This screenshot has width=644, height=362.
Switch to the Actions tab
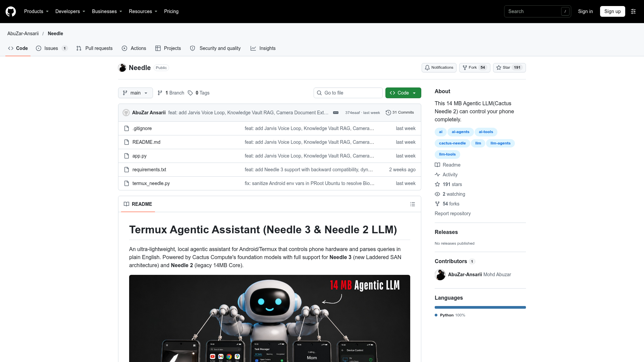[134, 48]
